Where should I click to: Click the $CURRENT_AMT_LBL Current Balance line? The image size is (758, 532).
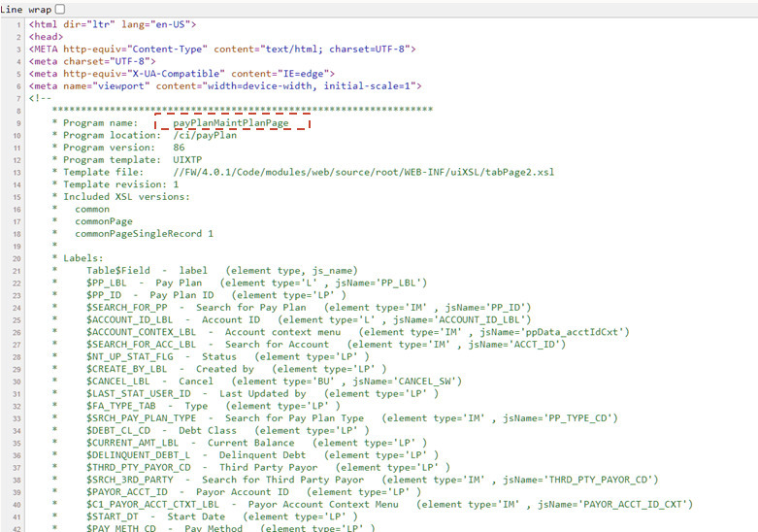pos(257,443)
